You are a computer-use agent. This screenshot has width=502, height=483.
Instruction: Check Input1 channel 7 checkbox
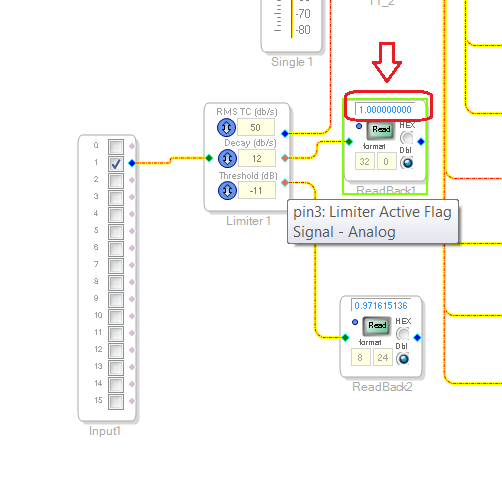(116, 266)
